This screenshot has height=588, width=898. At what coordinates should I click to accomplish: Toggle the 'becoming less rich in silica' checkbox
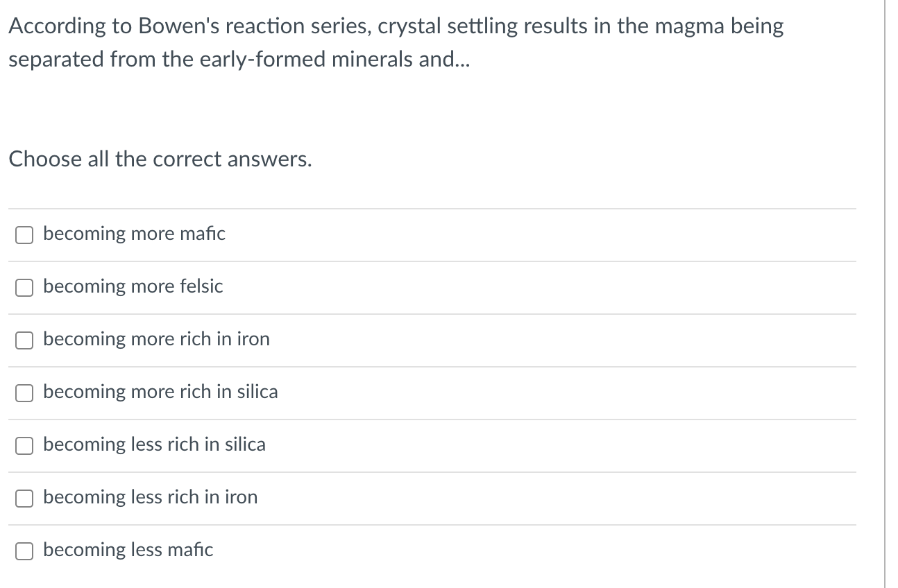pyautogui.click(x=25, y=446)
